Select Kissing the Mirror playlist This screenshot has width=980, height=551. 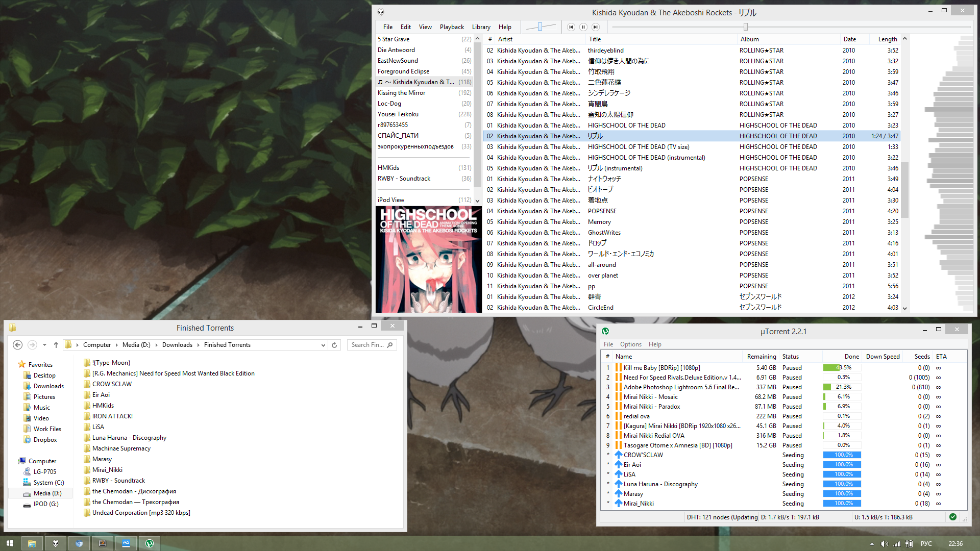click(x=401, y=93)
